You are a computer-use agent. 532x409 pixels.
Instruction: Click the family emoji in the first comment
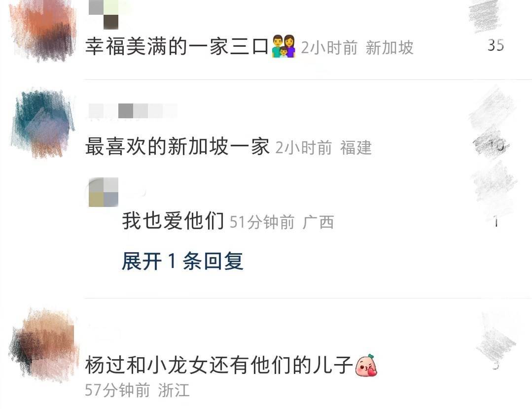284,46
